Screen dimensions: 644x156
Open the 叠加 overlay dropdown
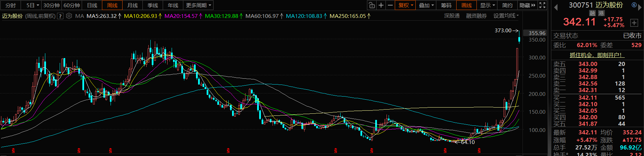click(426, 5)
